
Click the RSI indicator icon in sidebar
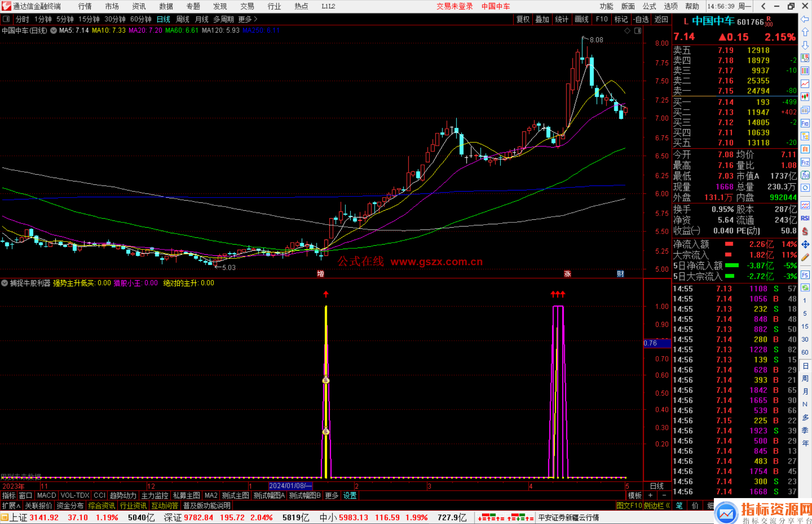click(805, 218)
